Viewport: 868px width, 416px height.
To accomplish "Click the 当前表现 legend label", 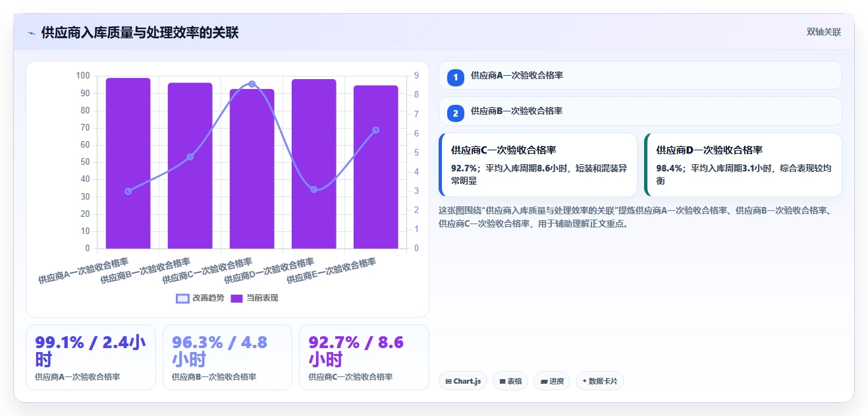I will [x=262, y=298].
